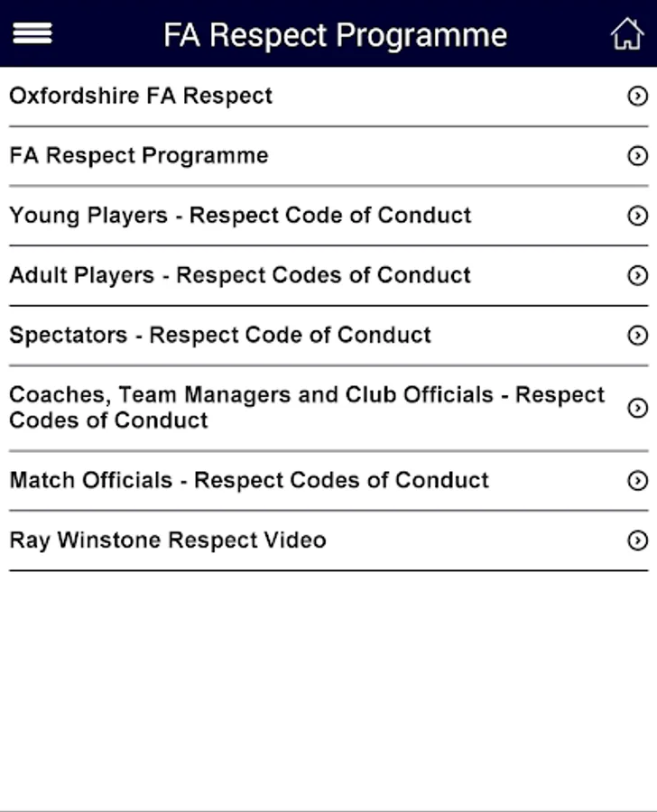Image resolution: width=657 pixels, height=812 pixels.
Task: Tap arrow icon next to Young Players row
Action: [x=637, y=216]
